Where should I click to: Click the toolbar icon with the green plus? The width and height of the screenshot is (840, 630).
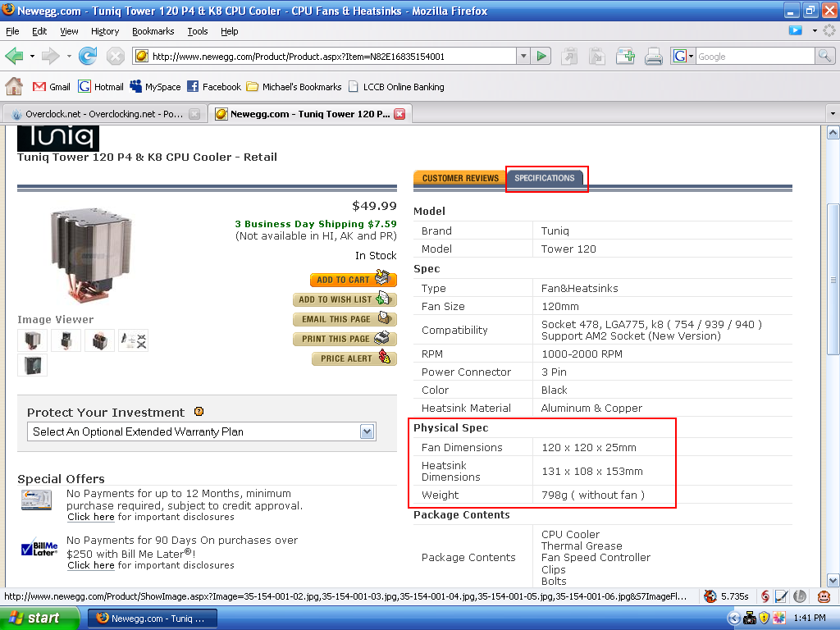[625, 56]
